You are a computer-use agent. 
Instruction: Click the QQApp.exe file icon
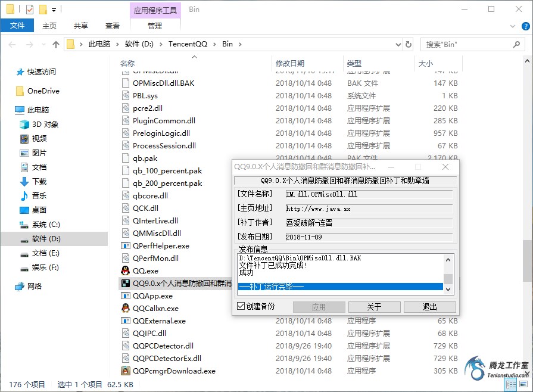126,295
